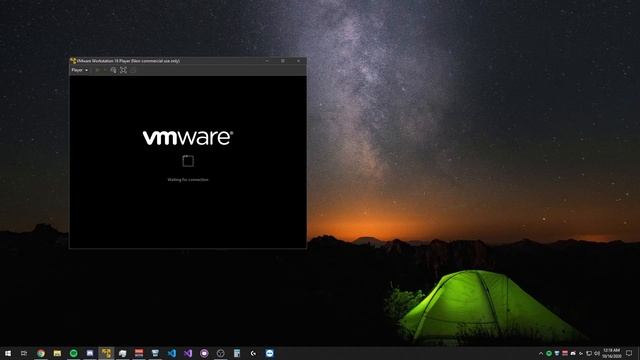Click the Unity mode icon in VMware toolbar
The width and height of the screenshot is (640, 360).
(x=133, y=70)
